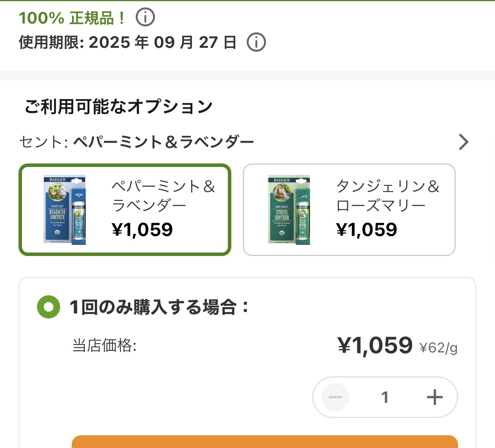
Task: Click Stress Soother product thumbnail
Action: pyautogui.click(x=289, y=210)
